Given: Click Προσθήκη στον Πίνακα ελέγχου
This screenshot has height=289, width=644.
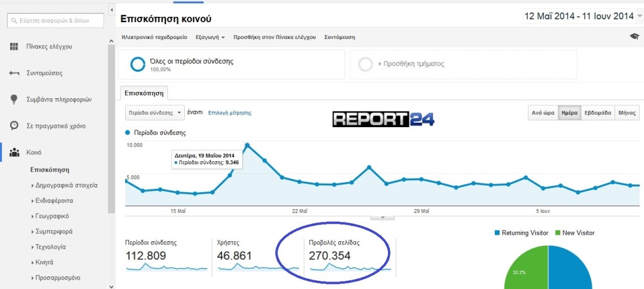Looking at the screenshot, I should coord(274,37).
